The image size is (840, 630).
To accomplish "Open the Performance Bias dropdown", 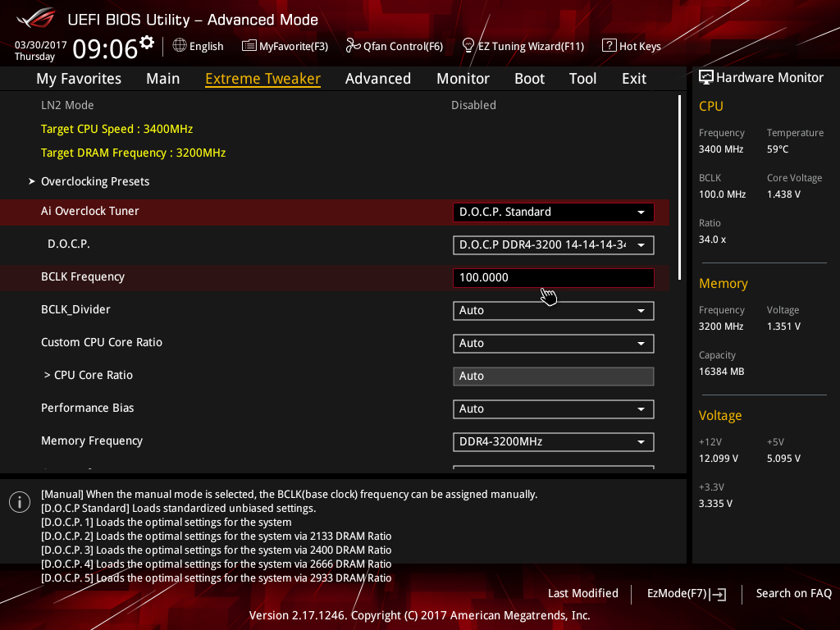I will [553, 409].
